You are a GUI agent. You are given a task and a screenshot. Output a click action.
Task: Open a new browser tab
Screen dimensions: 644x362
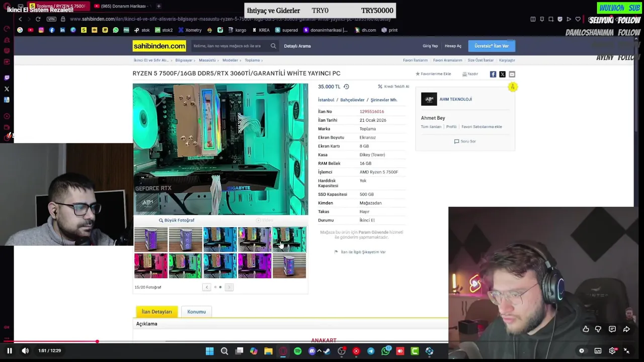tap(158, 6)
